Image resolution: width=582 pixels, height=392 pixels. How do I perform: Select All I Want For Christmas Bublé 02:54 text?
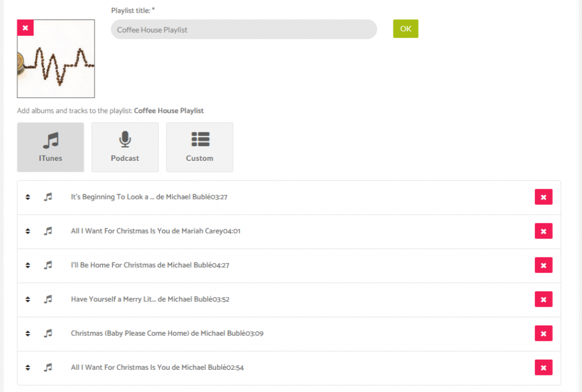[x=157, y=368]
